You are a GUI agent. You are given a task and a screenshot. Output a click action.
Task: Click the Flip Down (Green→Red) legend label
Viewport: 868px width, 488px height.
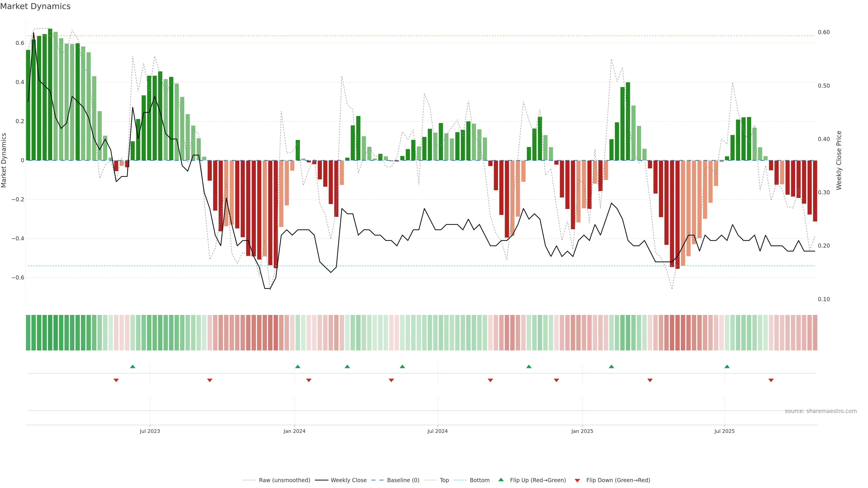pos(618,480)
